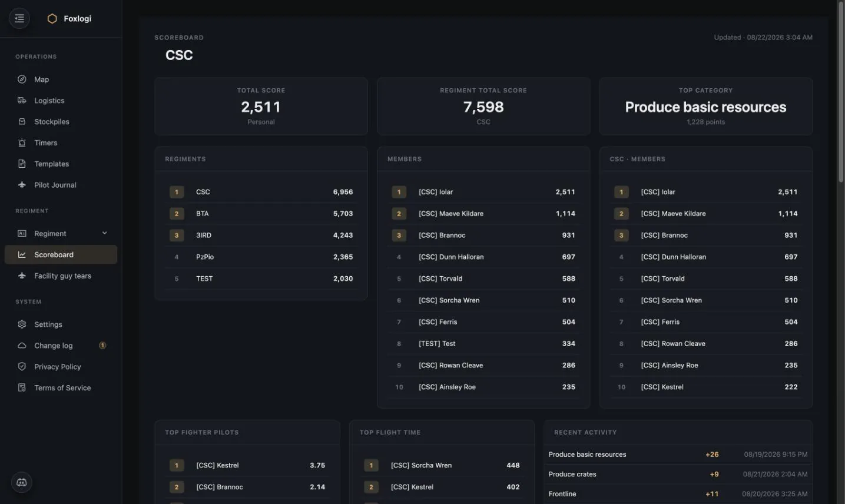The image size is (845, 504).
Task: Collapse the sidebar with the menu toggle
Action: click(x=19, y=18)
